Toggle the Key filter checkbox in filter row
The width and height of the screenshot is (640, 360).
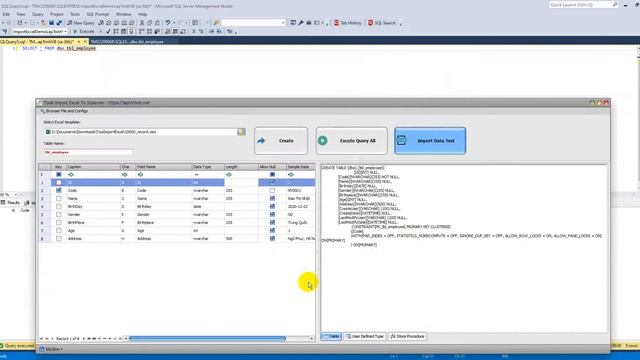pos(59,174)
